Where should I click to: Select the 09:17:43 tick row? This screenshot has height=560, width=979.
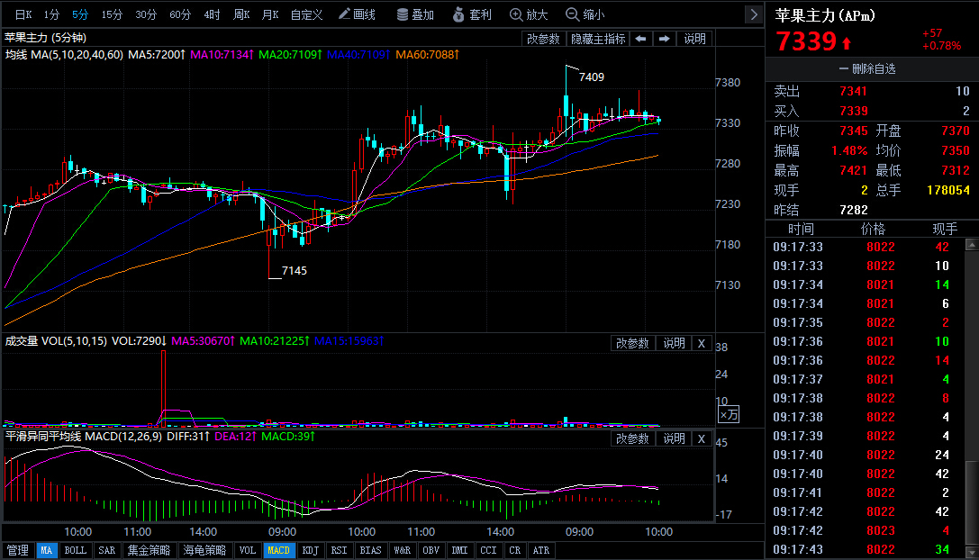(865, 549)
